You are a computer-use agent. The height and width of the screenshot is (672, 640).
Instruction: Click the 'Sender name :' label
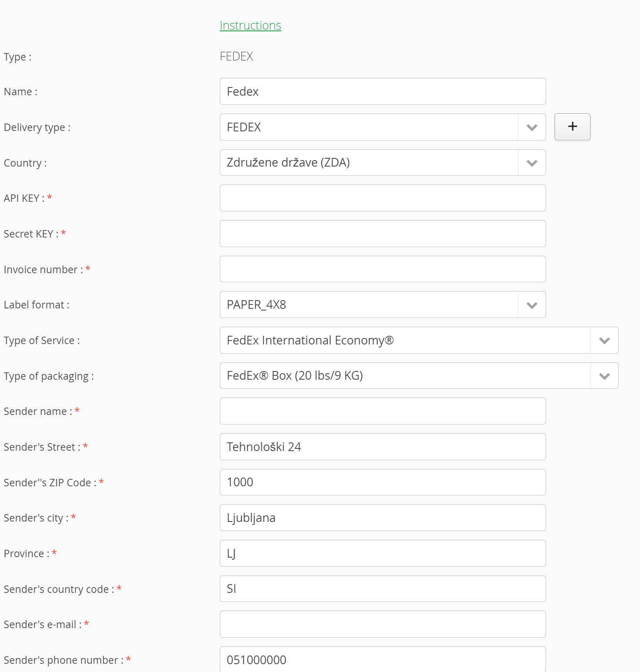click(38, 411)
